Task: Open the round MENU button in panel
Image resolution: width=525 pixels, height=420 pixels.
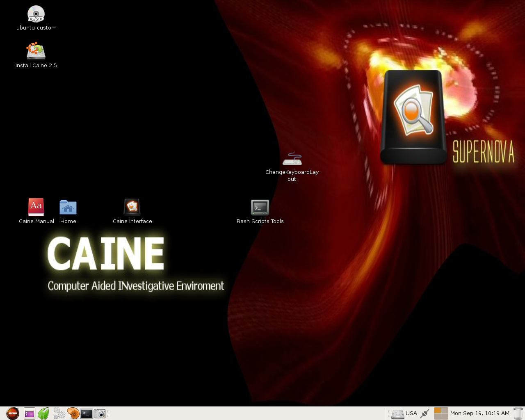Action: (13, 413)
